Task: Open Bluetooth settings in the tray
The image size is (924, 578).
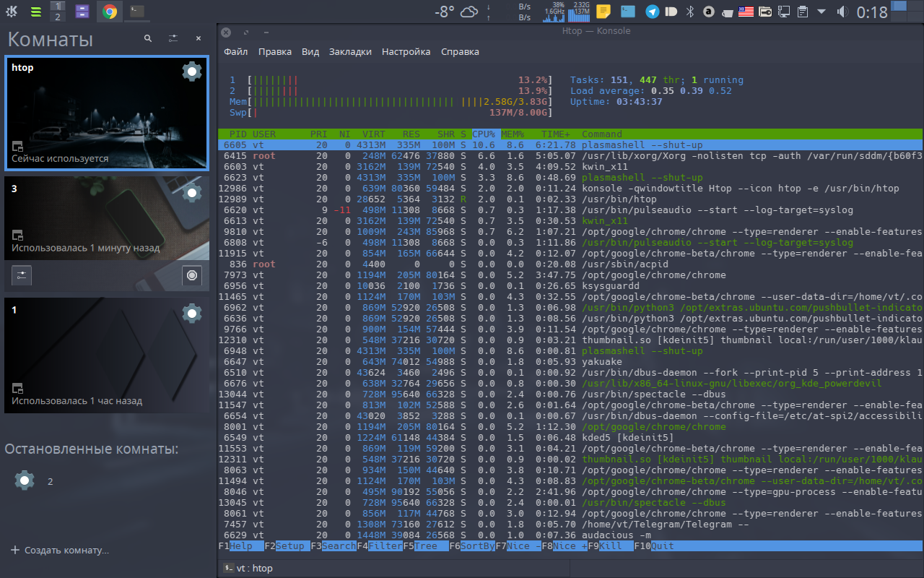Action: [x=689, y=12]
